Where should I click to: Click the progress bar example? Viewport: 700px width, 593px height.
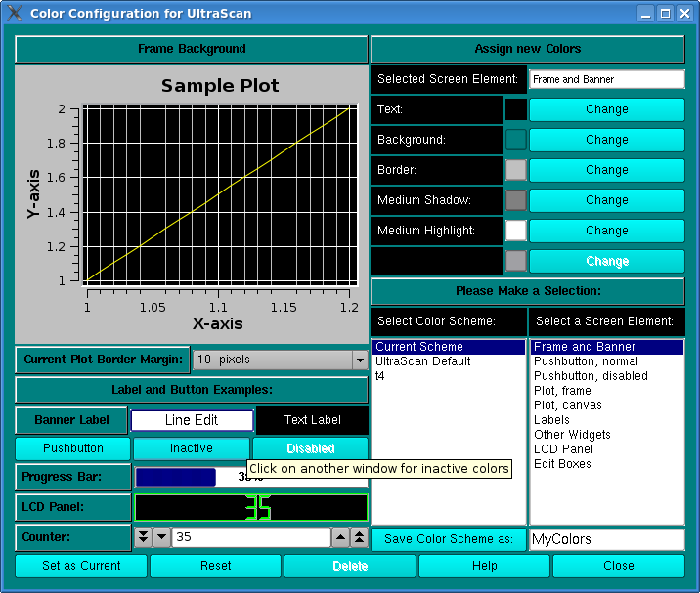pos(251,478)
